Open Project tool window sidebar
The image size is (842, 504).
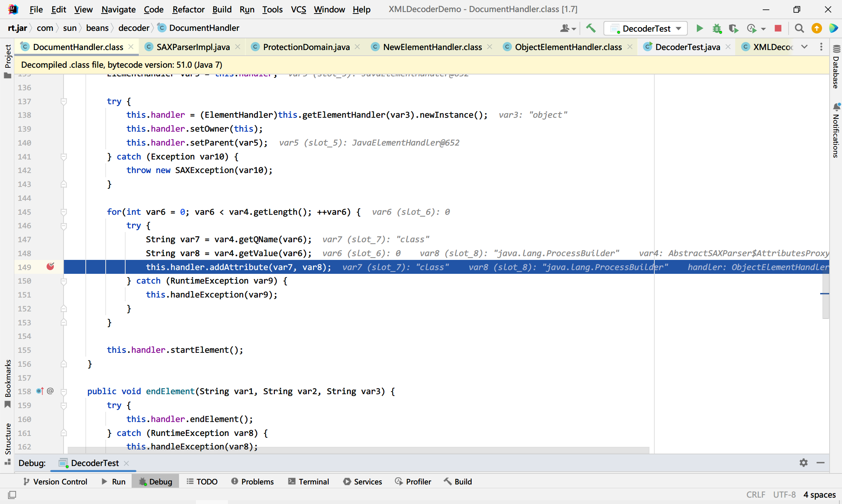8,61
